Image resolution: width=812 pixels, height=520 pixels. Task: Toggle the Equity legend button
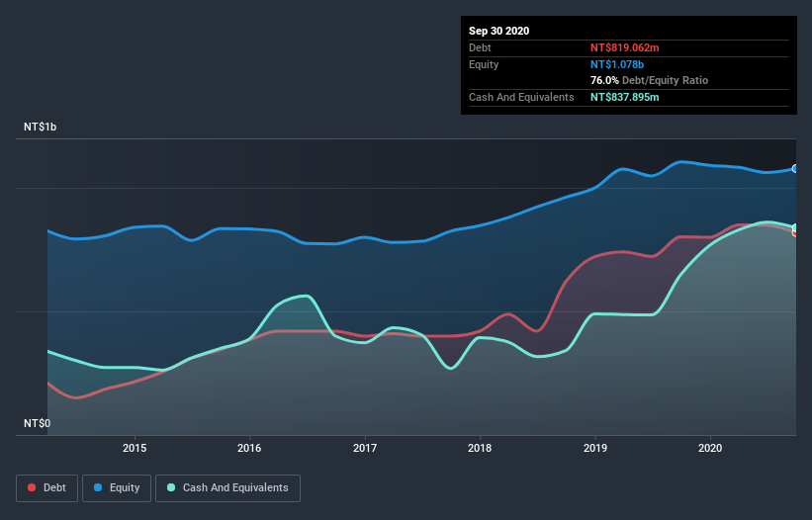point(117,488)
